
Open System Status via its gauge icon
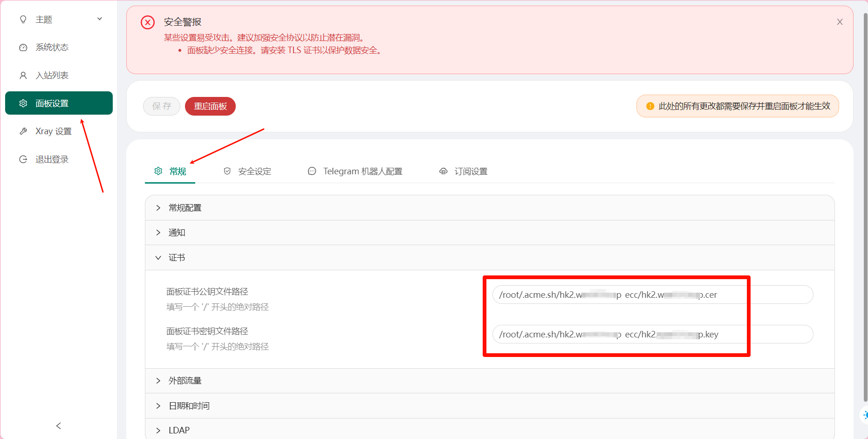[x=23, y=48]
